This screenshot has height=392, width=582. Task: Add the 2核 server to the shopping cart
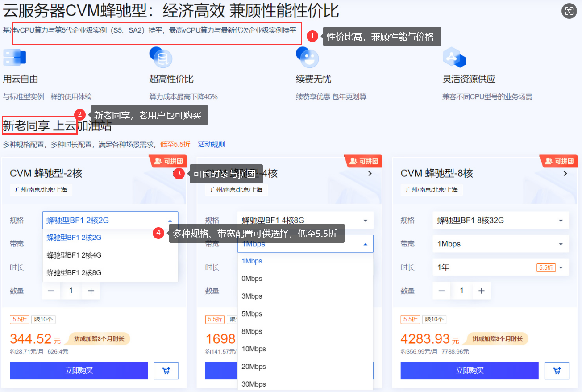point(166,371)
